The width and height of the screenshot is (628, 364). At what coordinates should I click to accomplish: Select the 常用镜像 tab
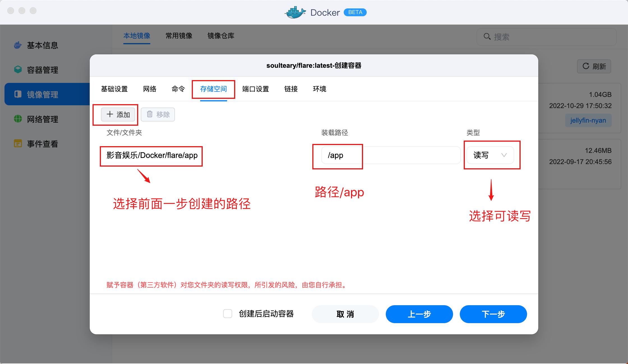tap(179, 36)
